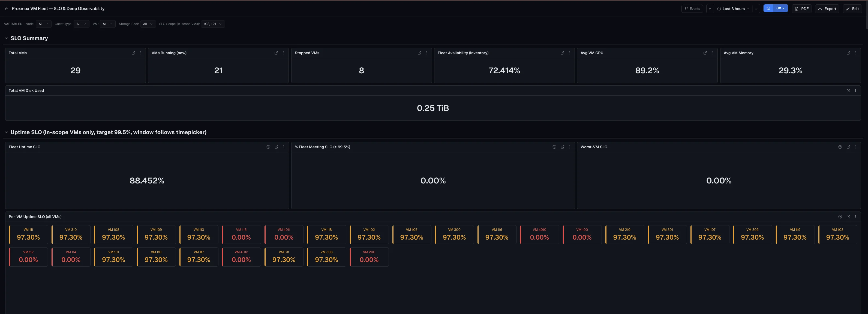Toggle the Events button
Image resolution: width=868 pixels, height=314 pixels.
tap(692, 9)
